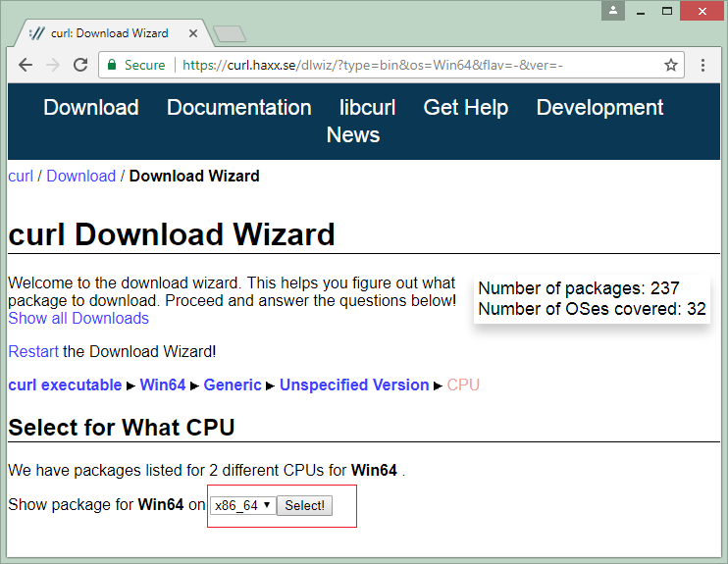The image size is (728, 564).
Task: Open the libcurl nav menu
Action: 367,107
